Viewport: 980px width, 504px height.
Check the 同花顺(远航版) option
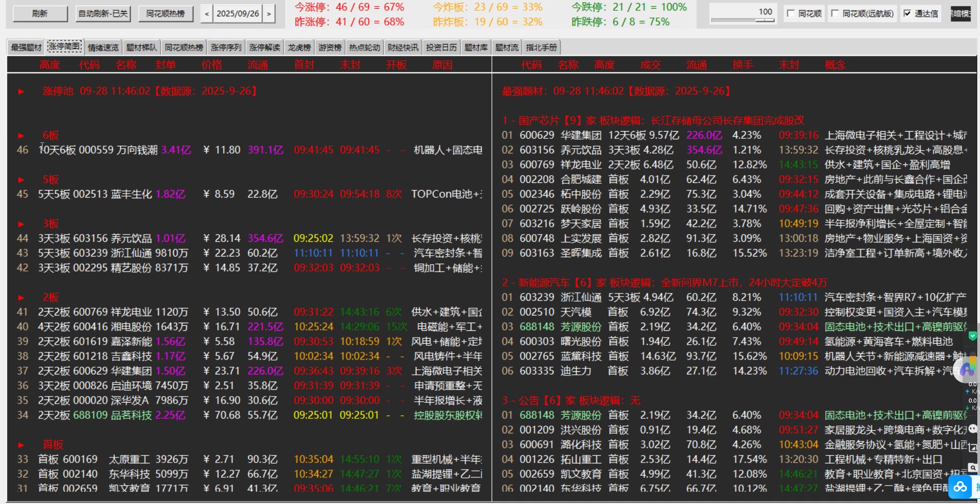835,14
